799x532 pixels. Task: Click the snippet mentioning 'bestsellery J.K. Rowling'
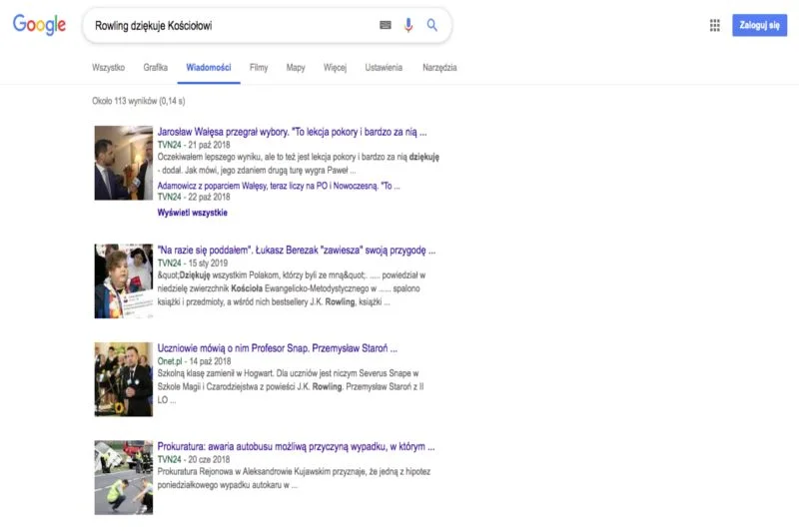292,288
